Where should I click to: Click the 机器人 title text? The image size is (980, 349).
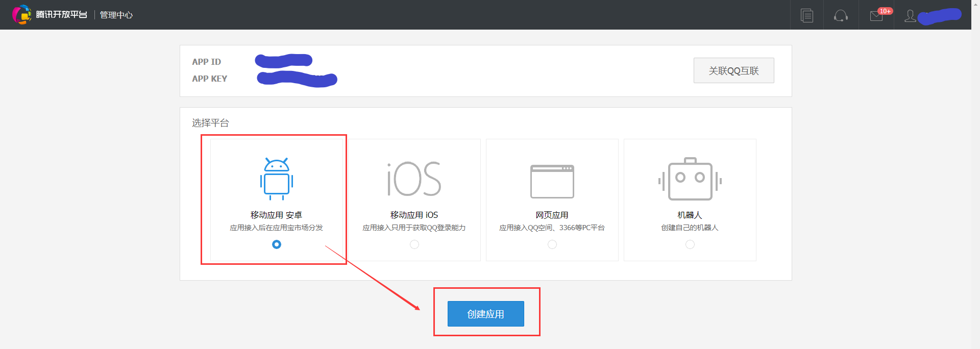click(690, 215)
